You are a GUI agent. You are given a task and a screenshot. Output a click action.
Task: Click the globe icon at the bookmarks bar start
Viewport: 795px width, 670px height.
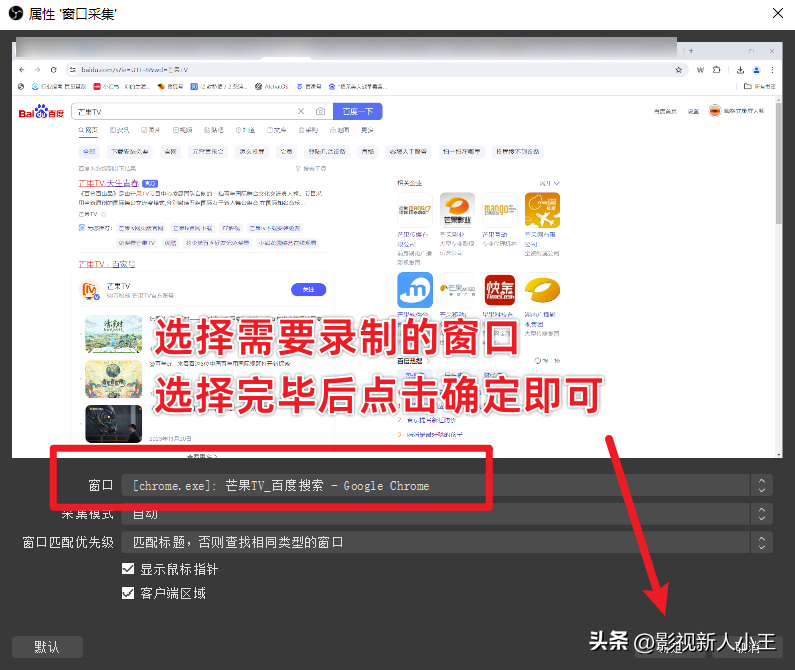click(21, 86)
